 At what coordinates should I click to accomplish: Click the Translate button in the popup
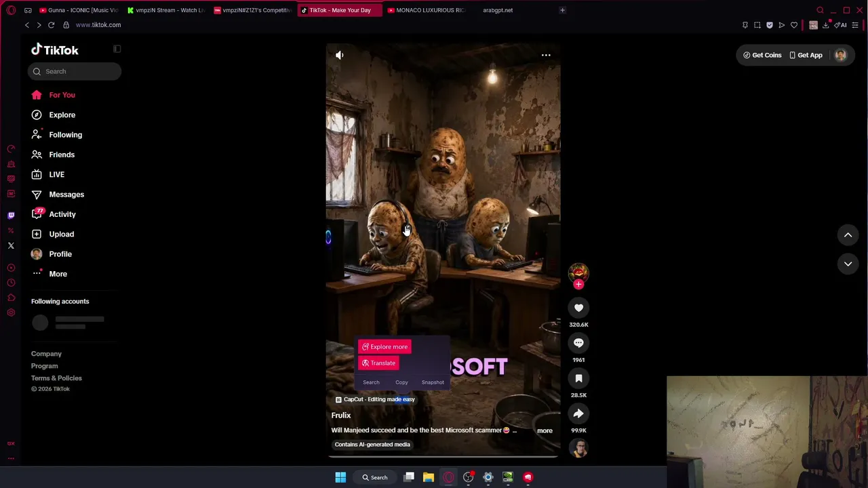(x=378, y=363)
